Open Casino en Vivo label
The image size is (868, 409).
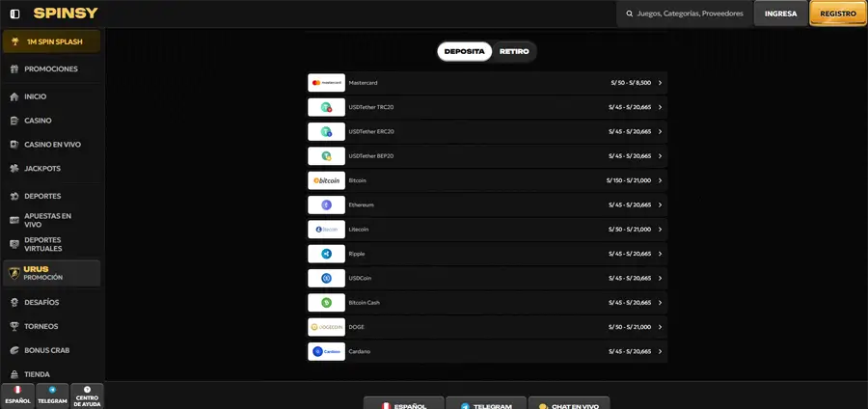click(53, 145)
